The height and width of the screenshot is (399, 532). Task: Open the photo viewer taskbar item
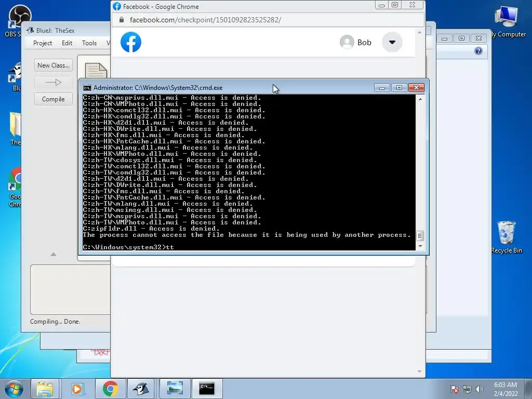(175, 389)
